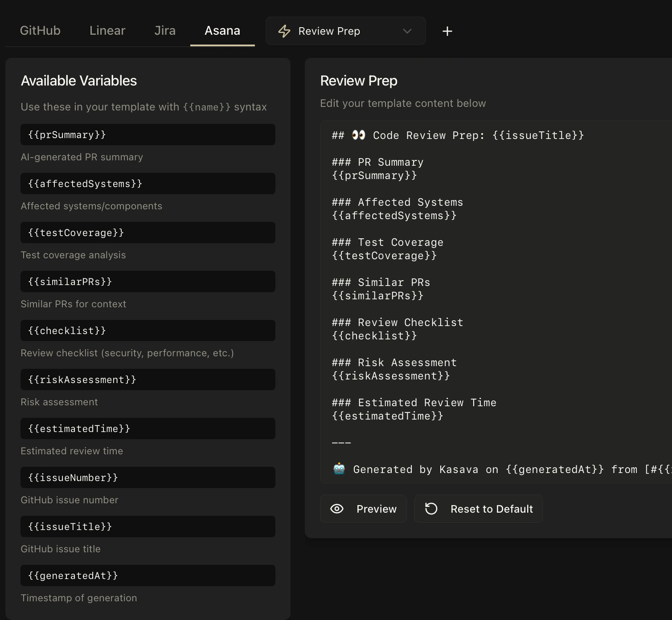Click the '### Similar PRs' line in editor
672x620 pixels.
381,282
